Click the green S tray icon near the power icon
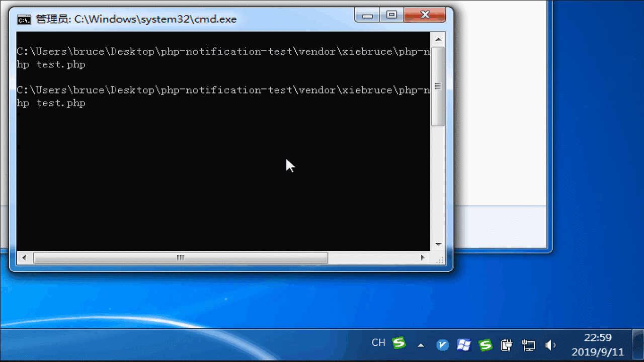The image size is (644, 362). click(x=485, y=345)
